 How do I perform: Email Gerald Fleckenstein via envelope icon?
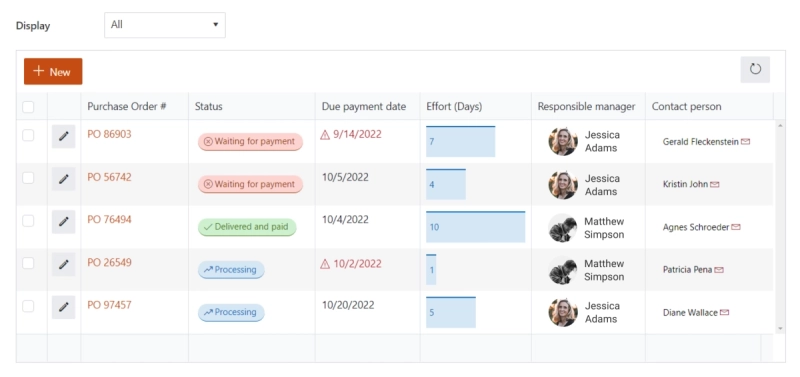coord(745,142)
